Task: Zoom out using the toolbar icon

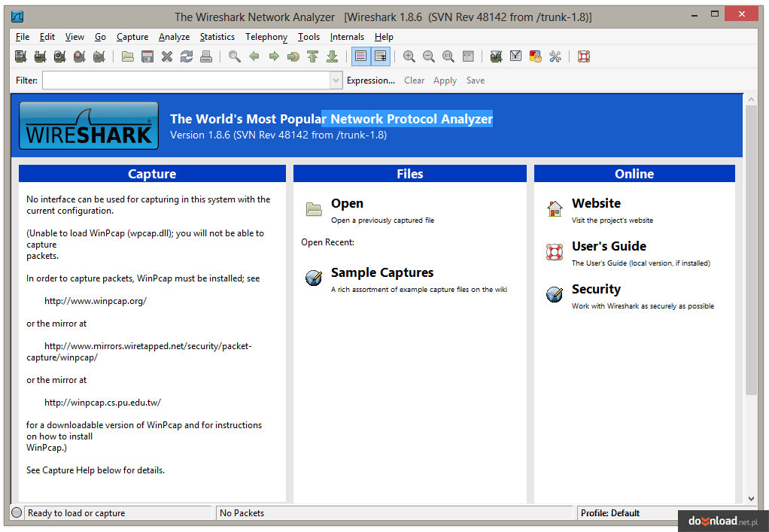Action: (x=429, y=56)
